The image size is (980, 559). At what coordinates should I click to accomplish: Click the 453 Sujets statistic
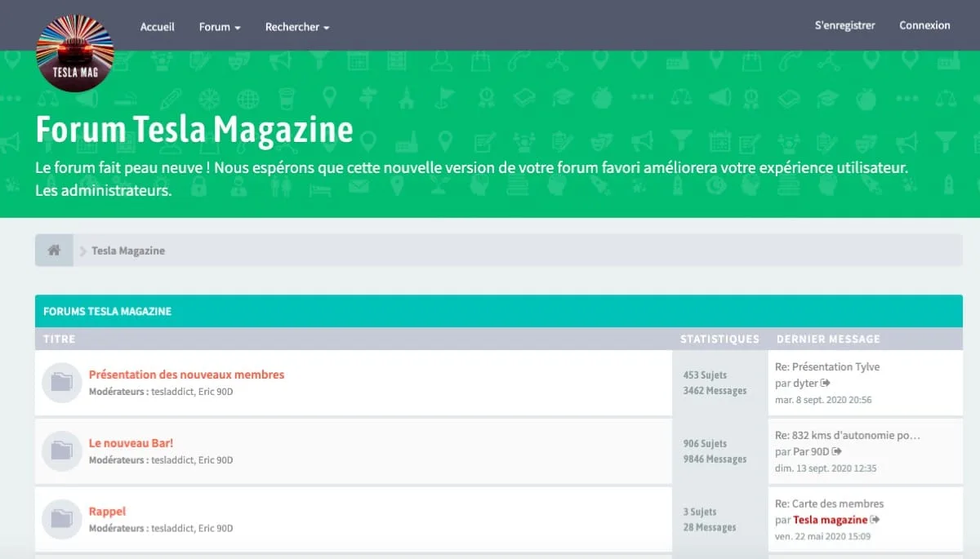[x=705, y=375]
